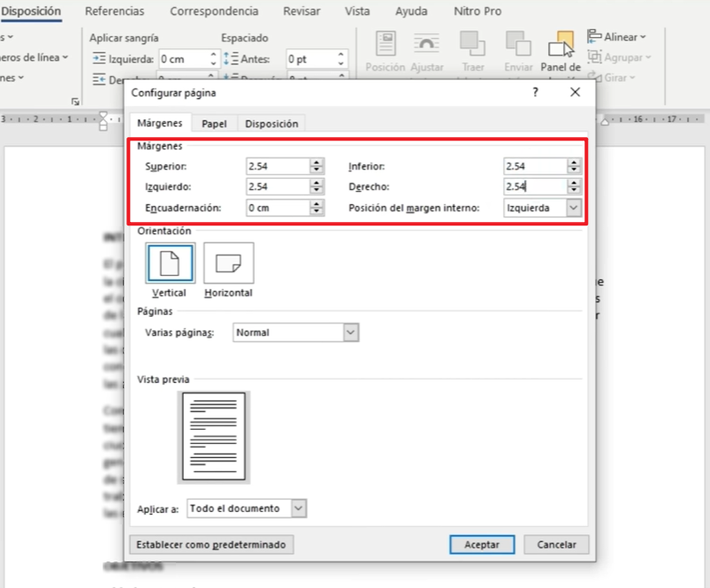Click Establecer como predeterminado

(x=210, y=545)
